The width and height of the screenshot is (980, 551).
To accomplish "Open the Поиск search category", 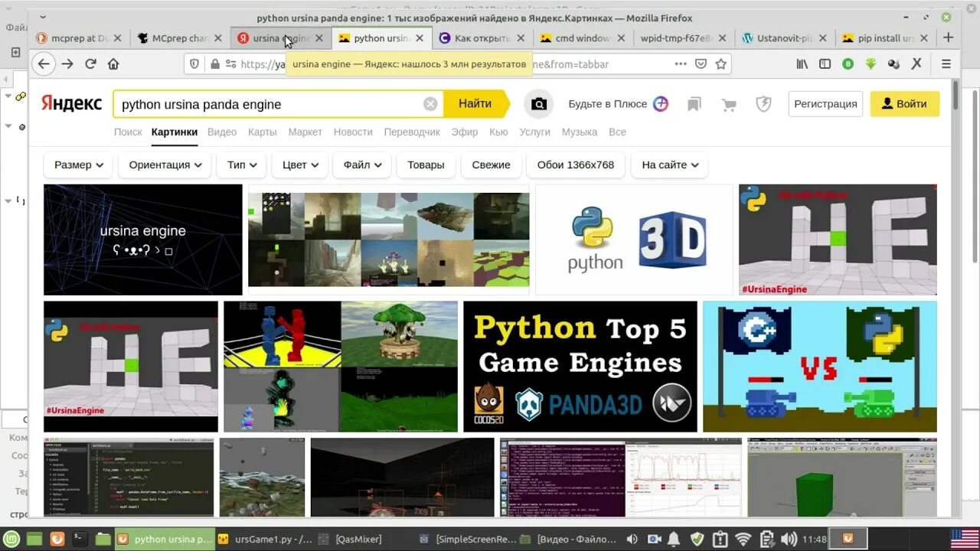I will coord(128,132).
